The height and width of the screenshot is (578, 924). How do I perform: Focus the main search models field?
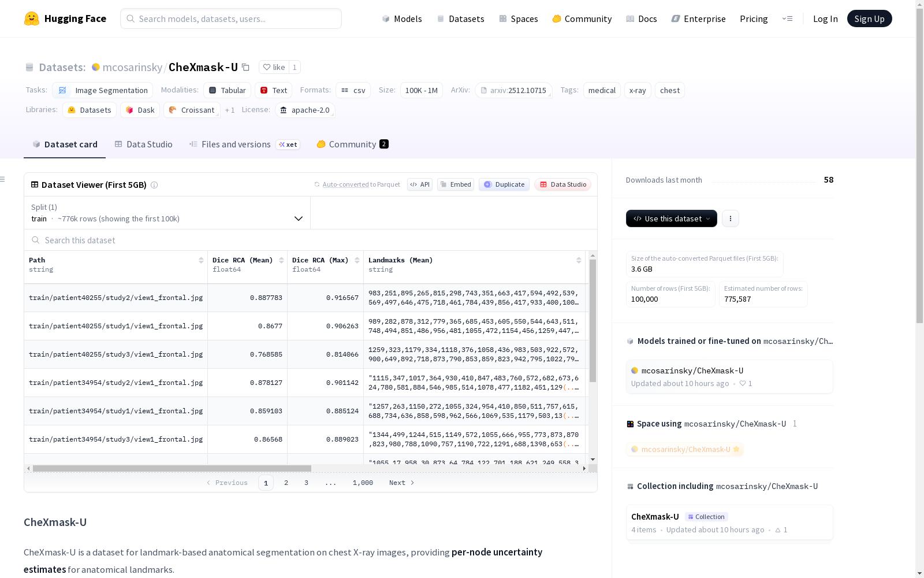pos(231,18)
